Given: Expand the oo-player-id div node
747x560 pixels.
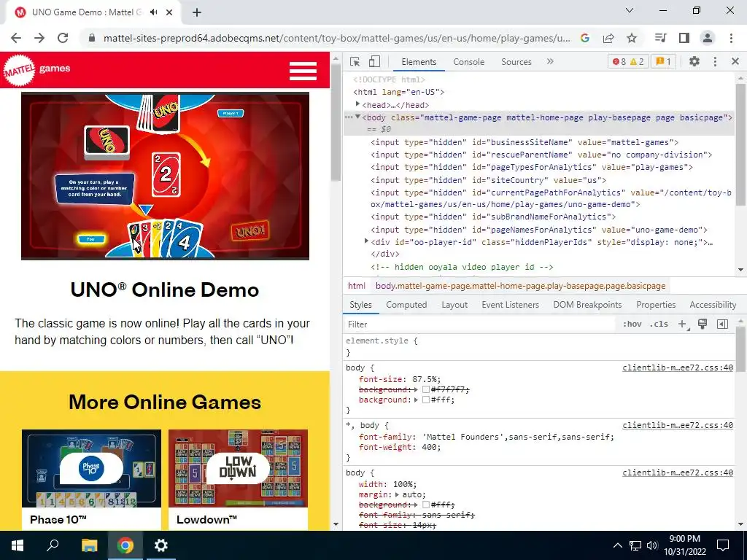Looking at the screenshot, I should point(366,241).
